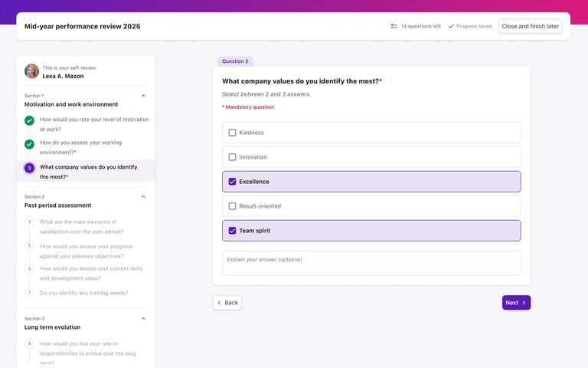Open the Do you identify any training needs item
This screenshot has height=368, width=588.
tap(84, 293)
